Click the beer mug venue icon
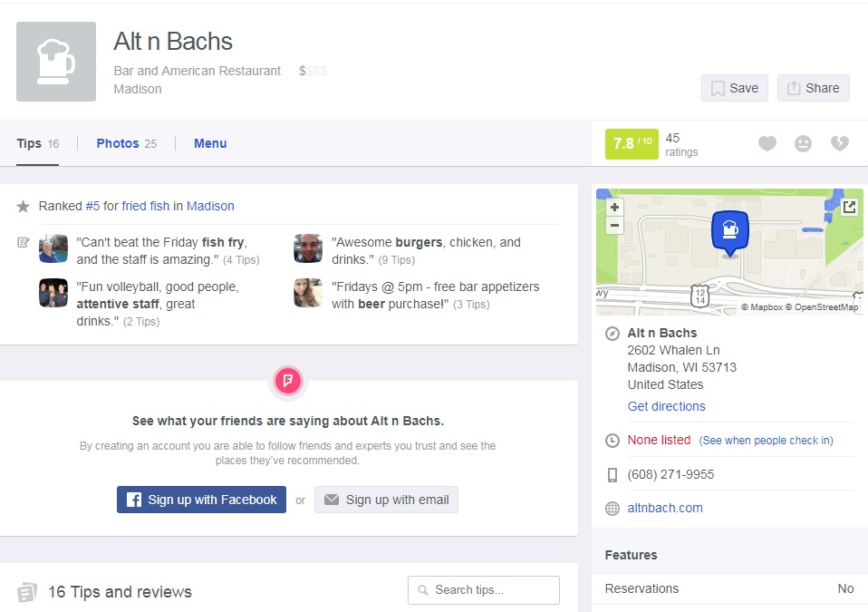This screenshot has height=612, width=868. point(56,62)
